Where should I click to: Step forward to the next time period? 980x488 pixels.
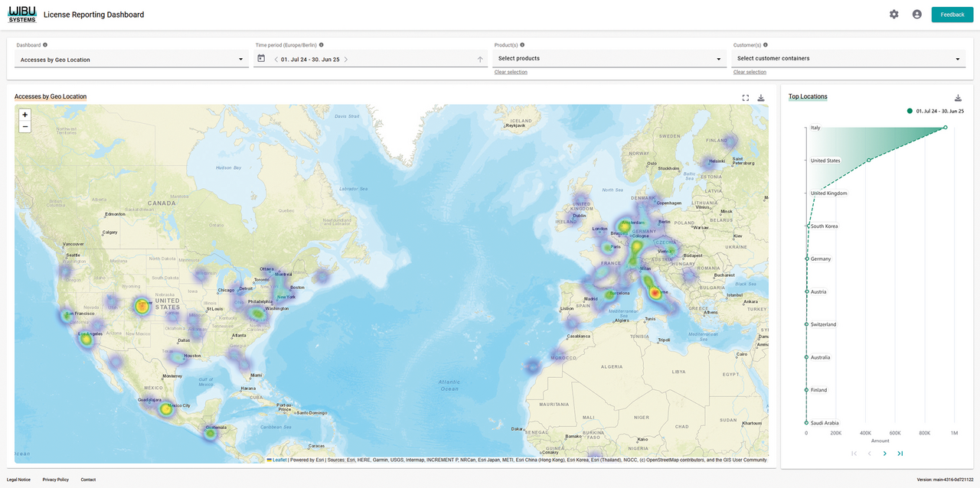click(x=345, y=57)
